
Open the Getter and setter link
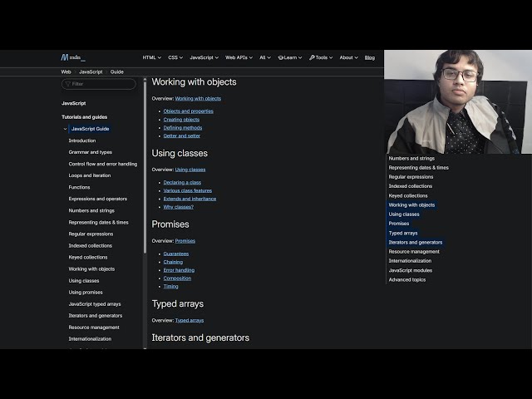click(x=181, y=136)
